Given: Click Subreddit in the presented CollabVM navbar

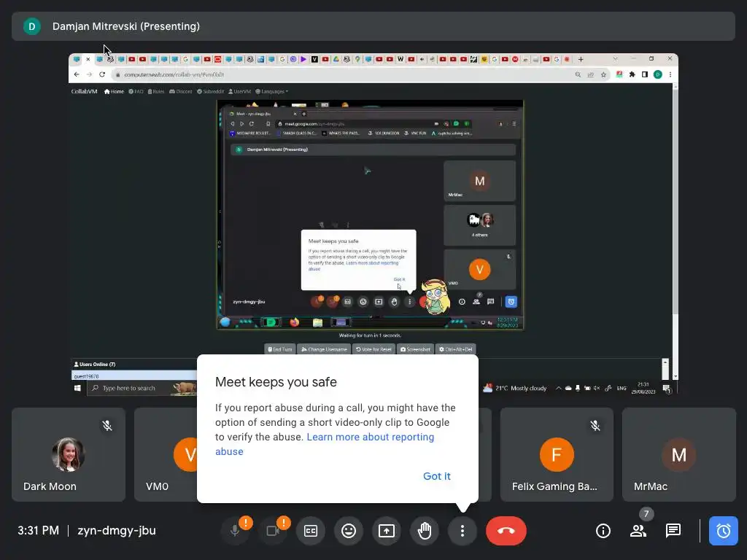Looking at the screenshot, I should tap(210, 91).
